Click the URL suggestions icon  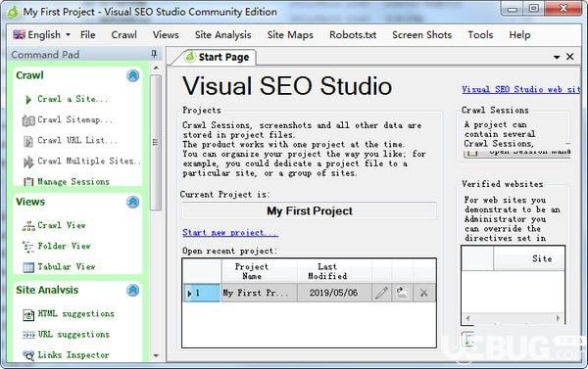point(28,335)
